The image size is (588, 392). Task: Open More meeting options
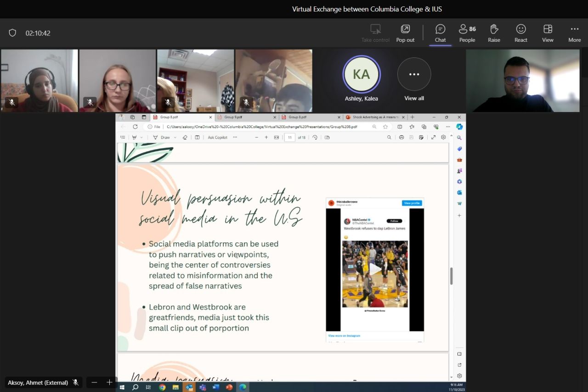[x=574, y=34]
